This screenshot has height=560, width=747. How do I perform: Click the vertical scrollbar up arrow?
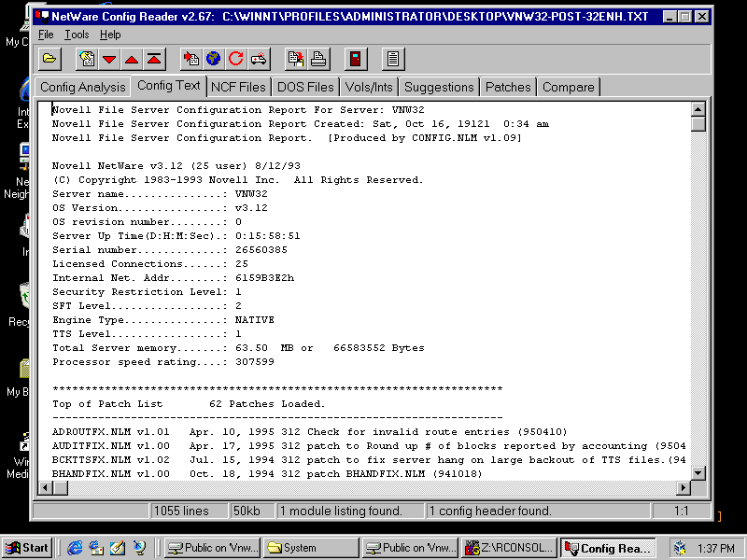(x=698, y=109)
